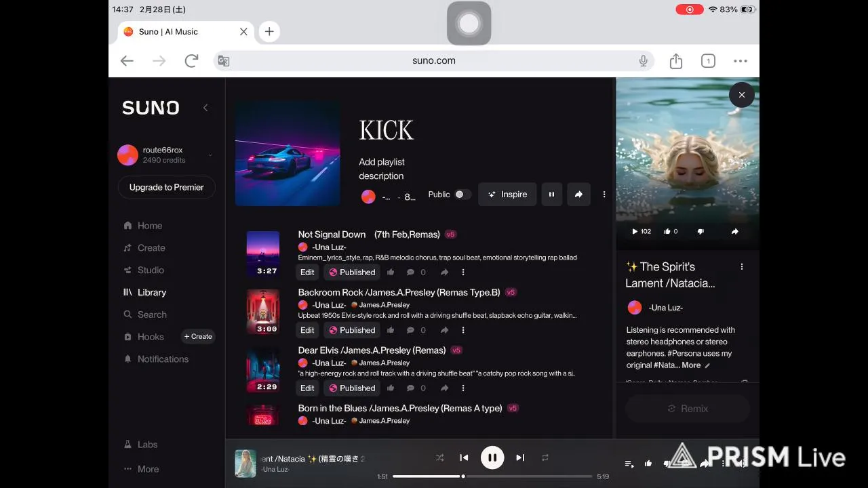Click the + Create hooks button
This screenshot has height=488, width=868.
198,336
